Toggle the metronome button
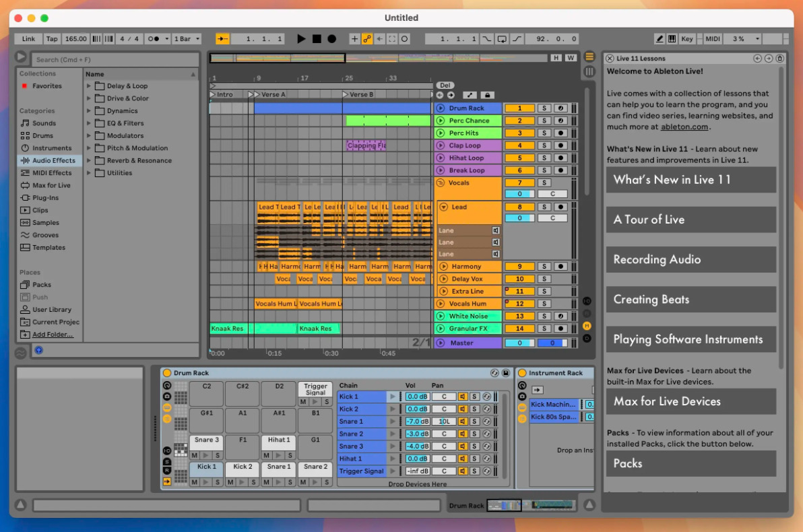The width and height of the screenshot is (803, 532). tap(153, 39)
